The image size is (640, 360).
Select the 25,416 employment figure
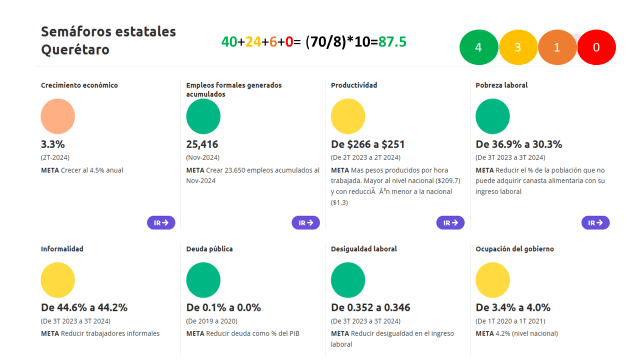click(x=202, y=144)
